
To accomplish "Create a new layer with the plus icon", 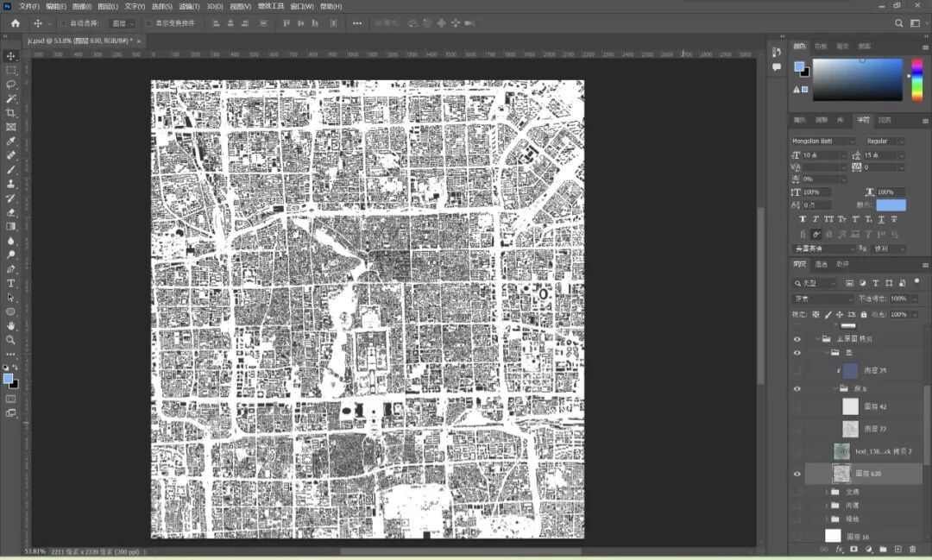I will tap(898, 550).
